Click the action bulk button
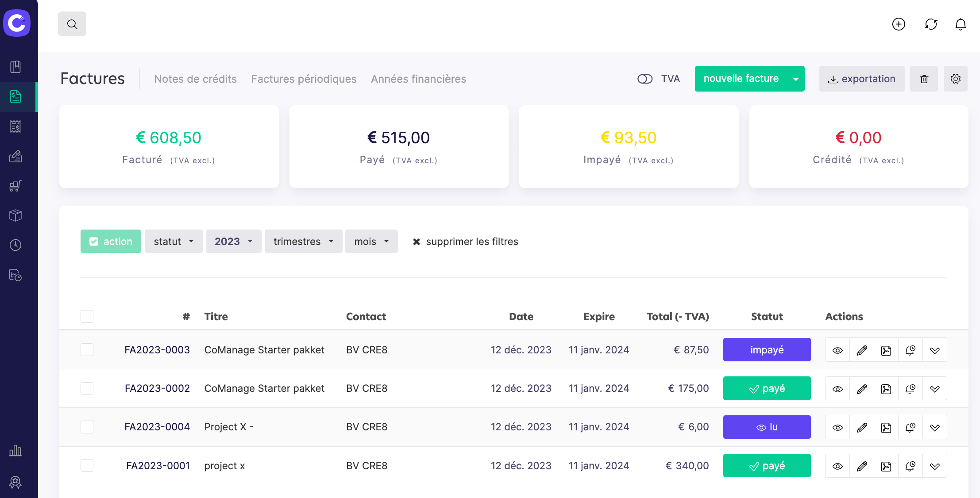The width and height of the screenshot is (980, 498). coord(111,241)
